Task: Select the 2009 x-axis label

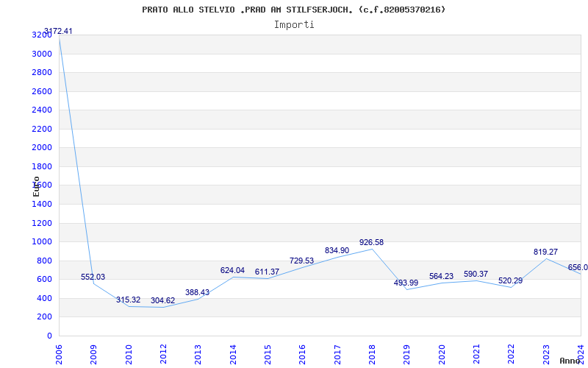Action: tap(94, 355)
